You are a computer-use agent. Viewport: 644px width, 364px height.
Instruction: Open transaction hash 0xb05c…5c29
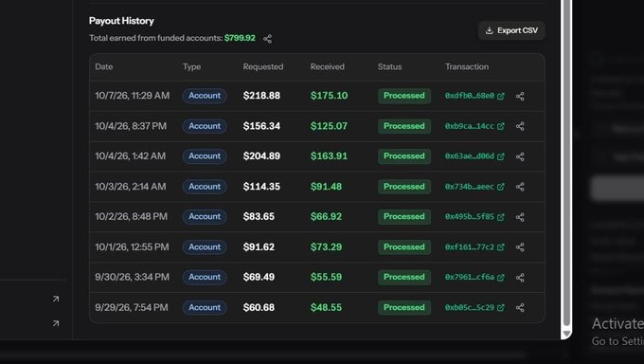pos(470,307)
